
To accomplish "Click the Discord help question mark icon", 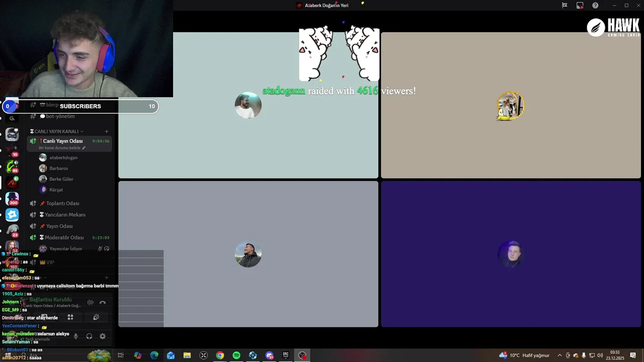I will [x=596, y=6].
